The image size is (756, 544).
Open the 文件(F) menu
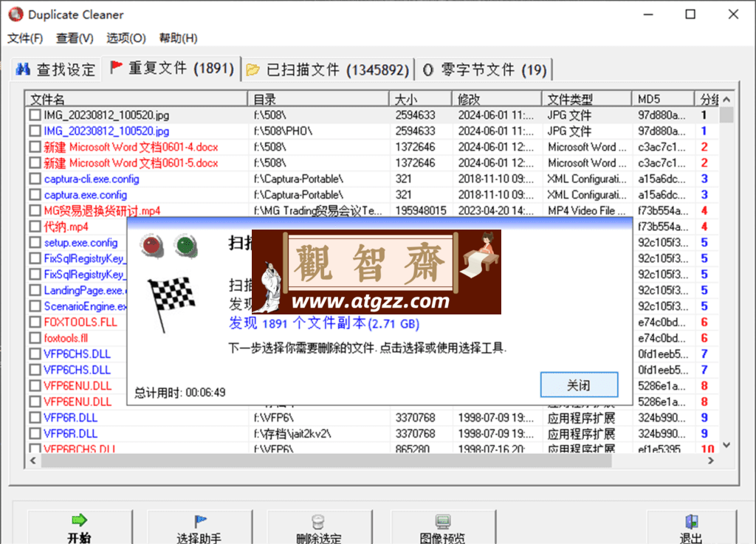tap(25, 38)
